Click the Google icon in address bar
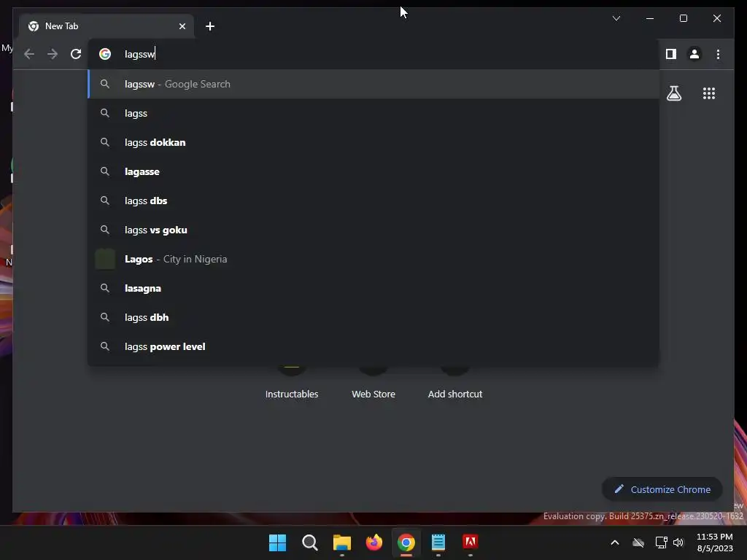The height and width of the screenshot is (560, 747). point(105,54)
